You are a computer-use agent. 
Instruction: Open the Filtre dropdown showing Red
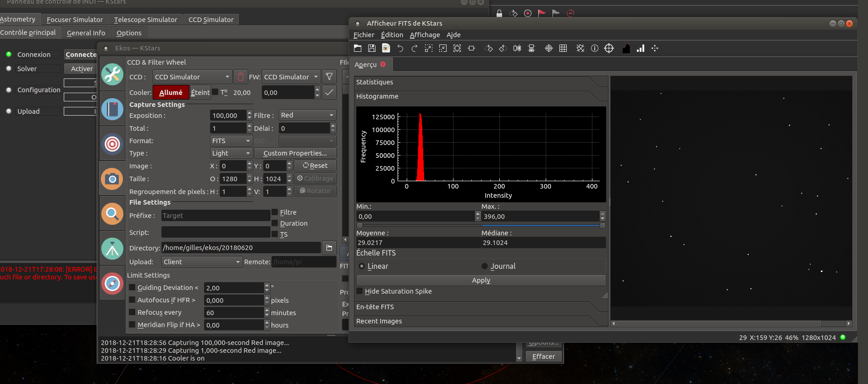307,115
